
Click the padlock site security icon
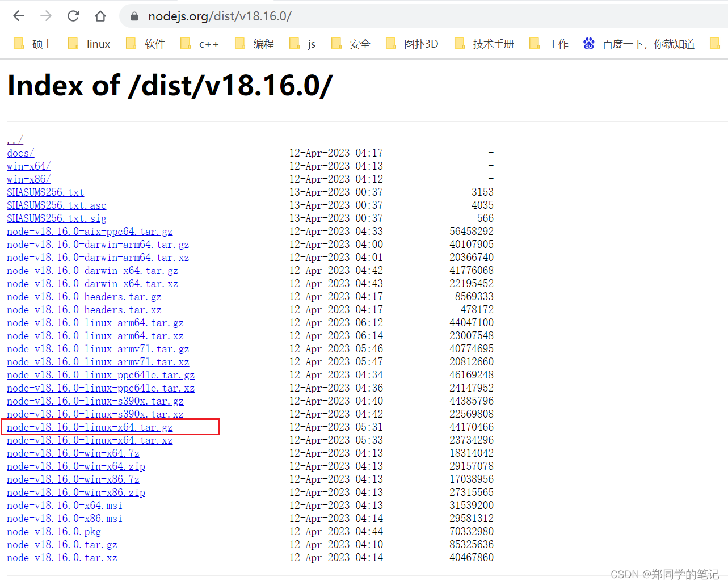(133, 16)
